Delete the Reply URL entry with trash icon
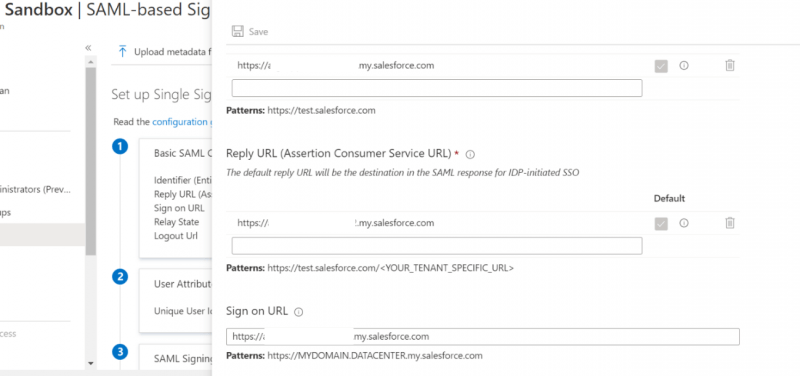Screen dimensions: 800x376 pyautogui.click(x=730, y=223)
